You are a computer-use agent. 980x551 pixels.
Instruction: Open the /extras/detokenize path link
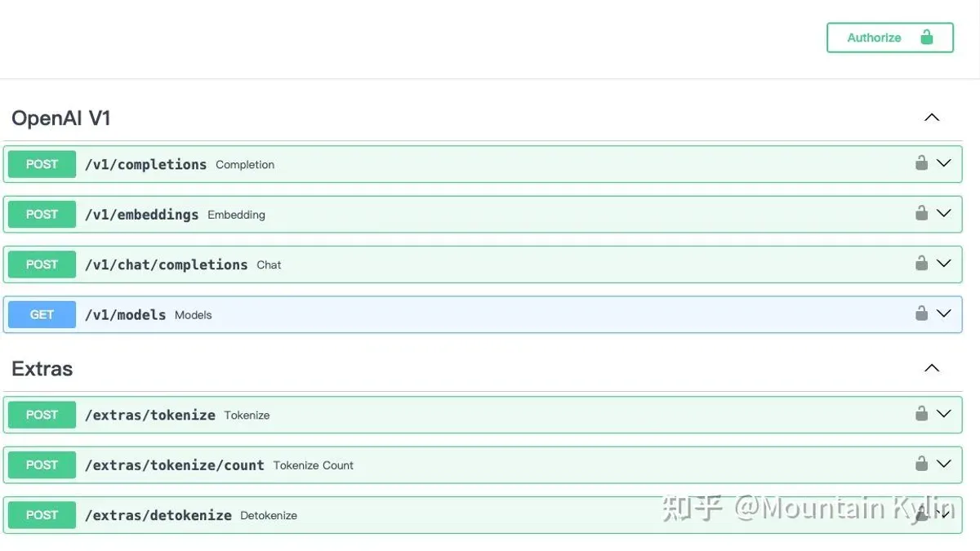[x=158, y=516]
